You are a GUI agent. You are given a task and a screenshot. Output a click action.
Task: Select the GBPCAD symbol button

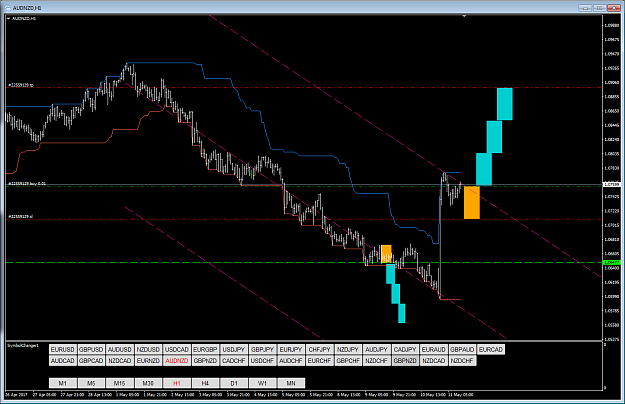91,361
